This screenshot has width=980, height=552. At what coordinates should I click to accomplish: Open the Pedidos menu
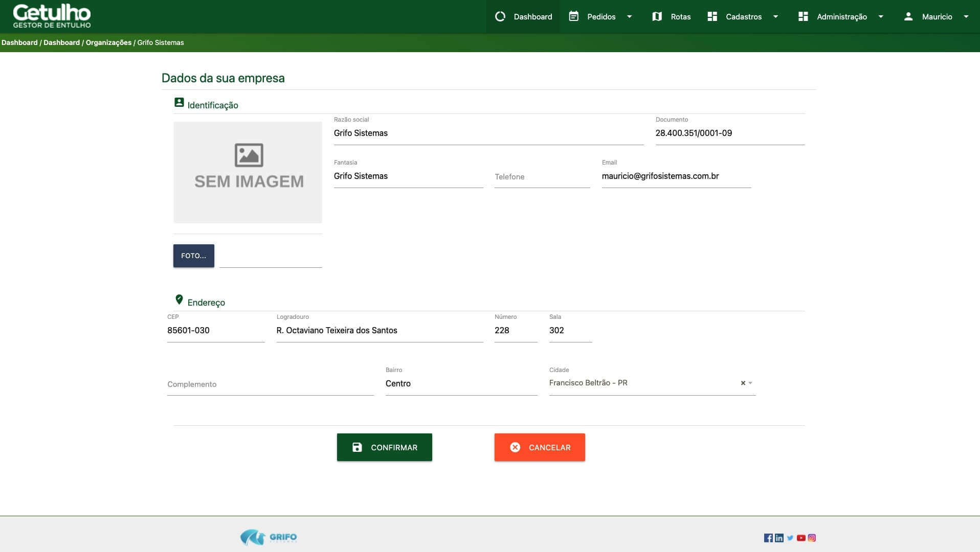click(x=601, y=16)
